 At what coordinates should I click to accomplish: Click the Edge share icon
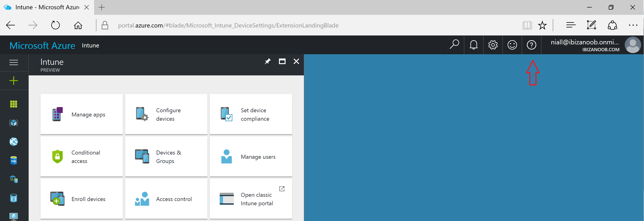pyautogui.click(x=612, y=25)
